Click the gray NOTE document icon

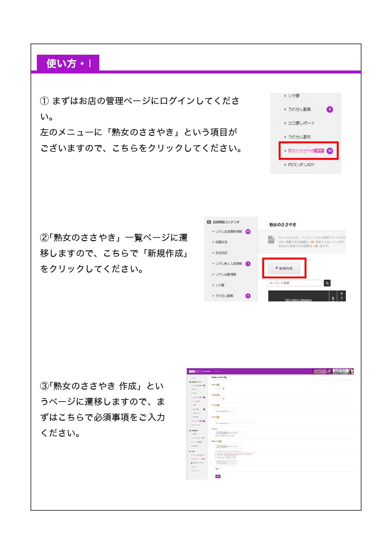tap(271, 239)
